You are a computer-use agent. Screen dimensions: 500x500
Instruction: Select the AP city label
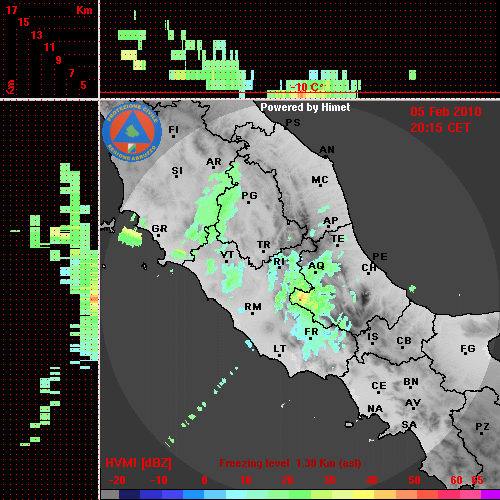331,220
